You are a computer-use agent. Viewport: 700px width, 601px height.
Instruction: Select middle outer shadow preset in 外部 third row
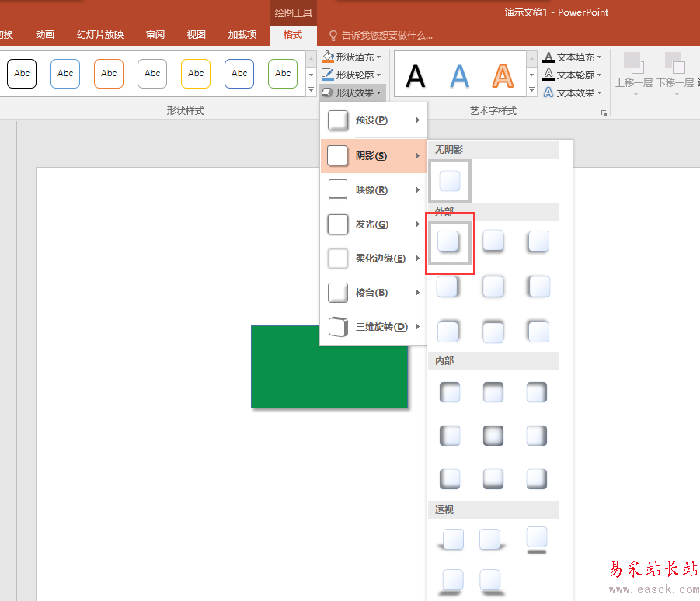pyautogui.click(x=493, y=332)
